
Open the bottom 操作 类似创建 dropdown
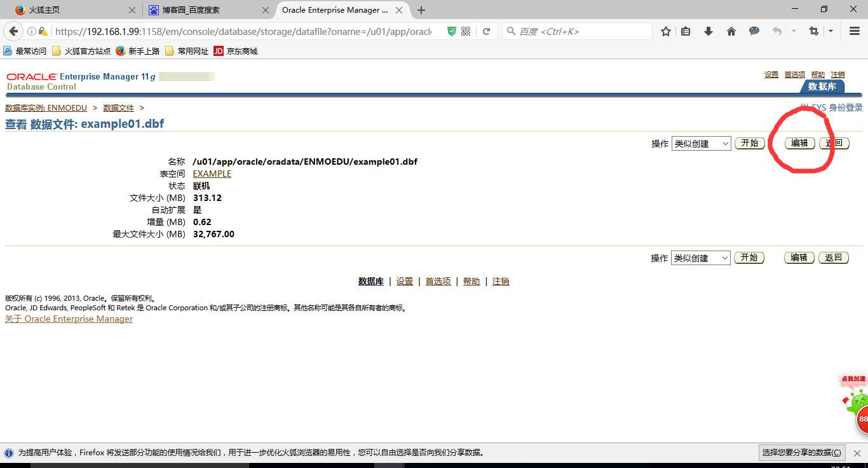point(702,258)
